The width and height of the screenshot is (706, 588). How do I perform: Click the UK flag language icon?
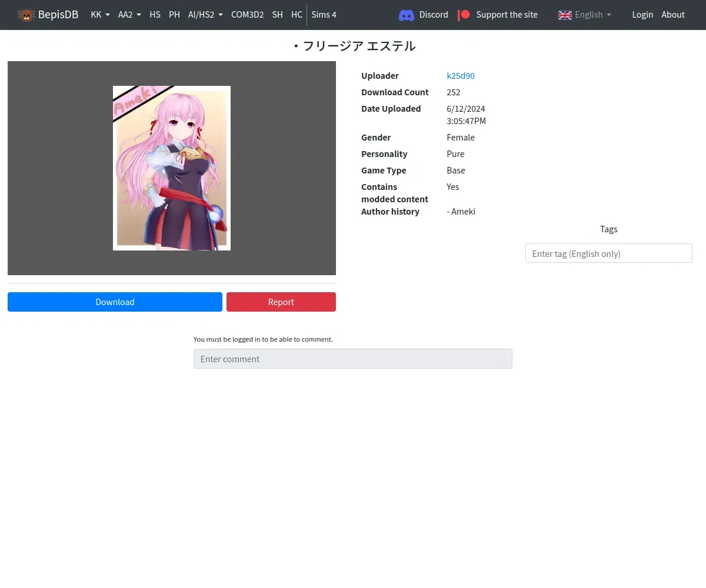point(565,15)
